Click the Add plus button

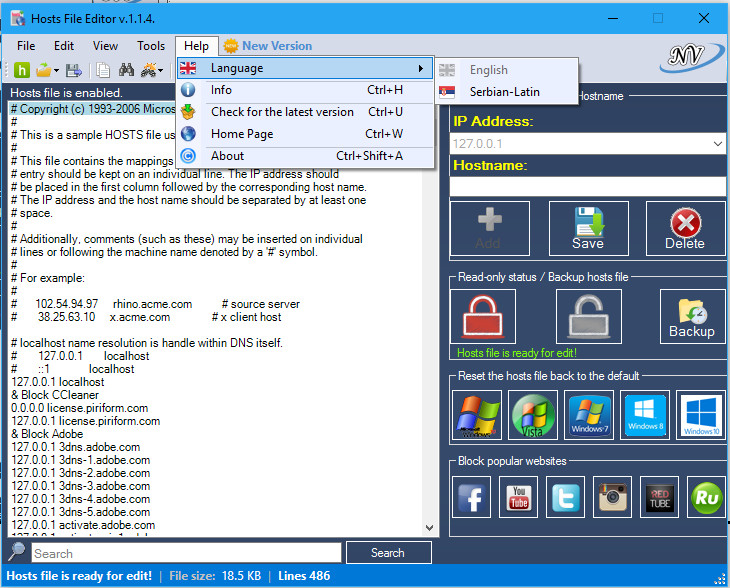pyautogui.click(x=490, y=229)
